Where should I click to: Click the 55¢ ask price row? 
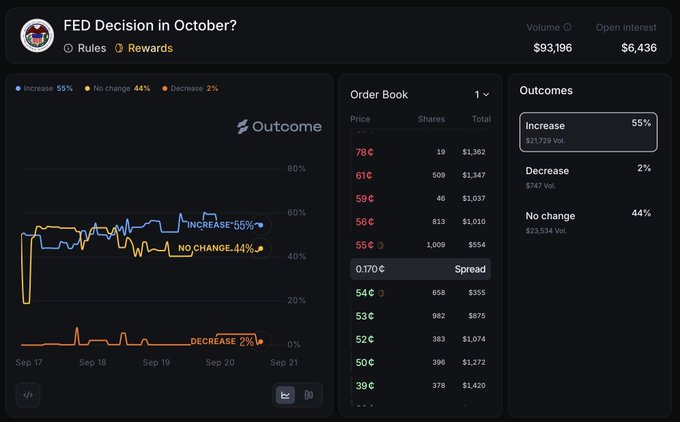(x=420, y=245)
